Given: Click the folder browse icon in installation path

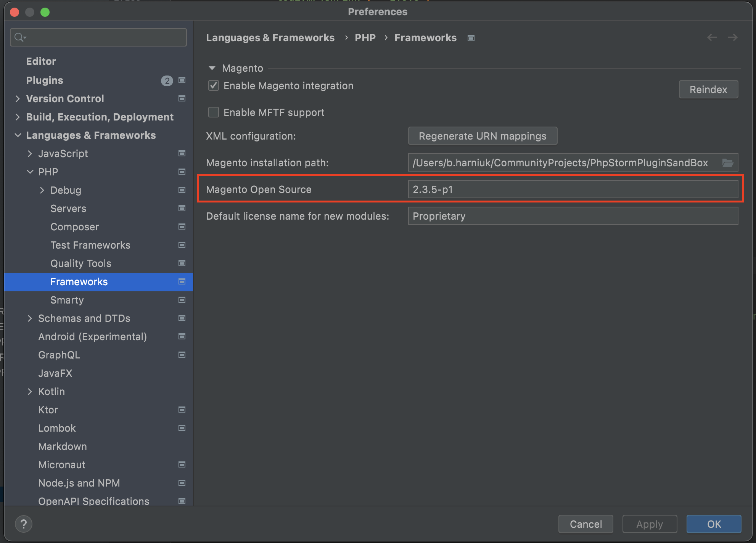Looking at the screenshot, I should point(728,163).
